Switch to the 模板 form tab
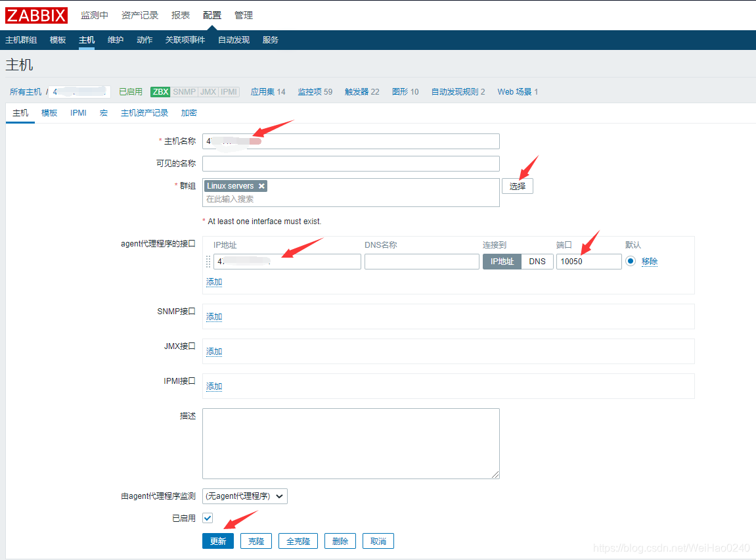 point(49,113)
